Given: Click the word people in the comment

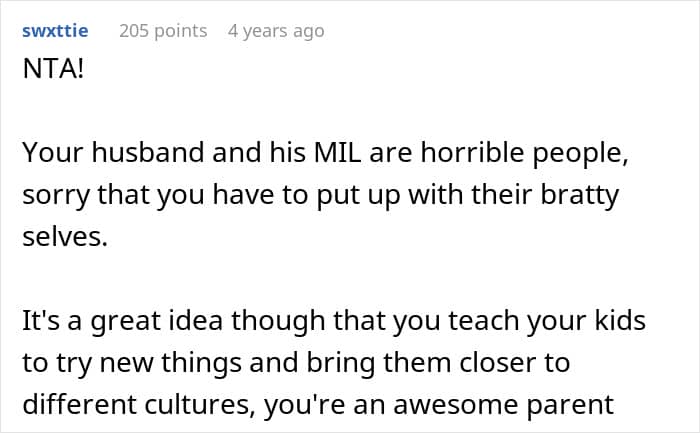Looking at the screenshot, I should point(563,154).
